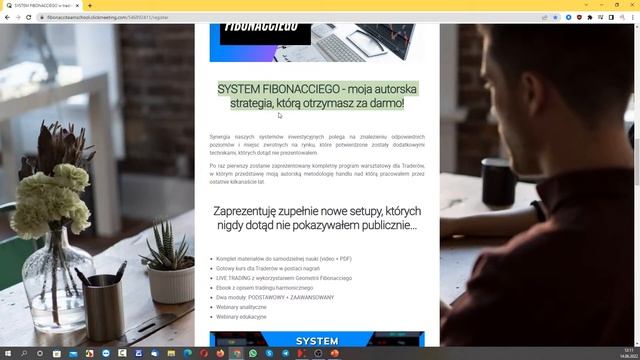Click the Fibonacciego banner image at top
The width and height of the screenshot is (640, 360).
(x=317, y=42)
